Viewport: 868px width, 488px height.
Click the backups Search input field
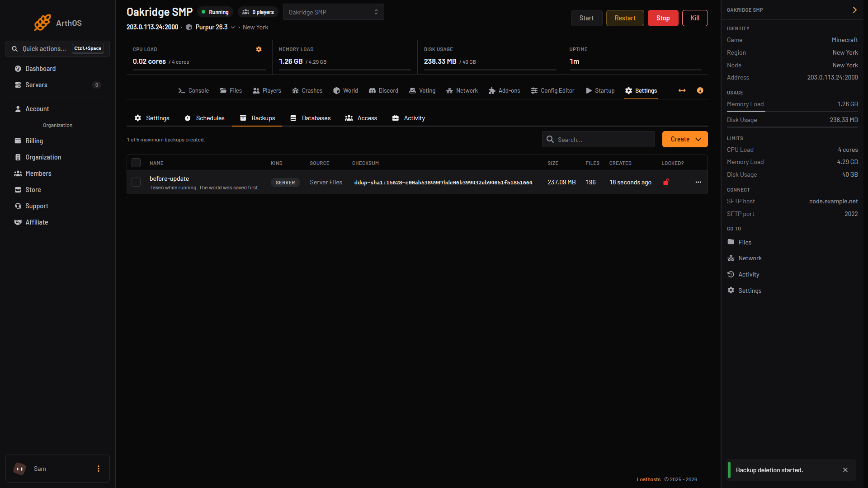click(x=598, y=139)
